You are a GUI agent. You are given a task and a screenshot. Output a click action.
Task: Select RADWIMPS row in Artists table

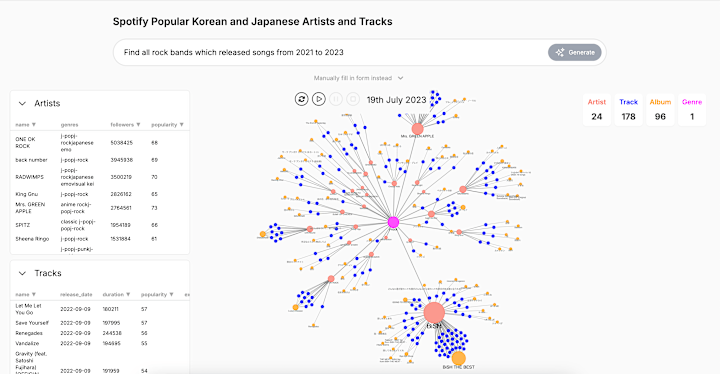pos(100,177)
